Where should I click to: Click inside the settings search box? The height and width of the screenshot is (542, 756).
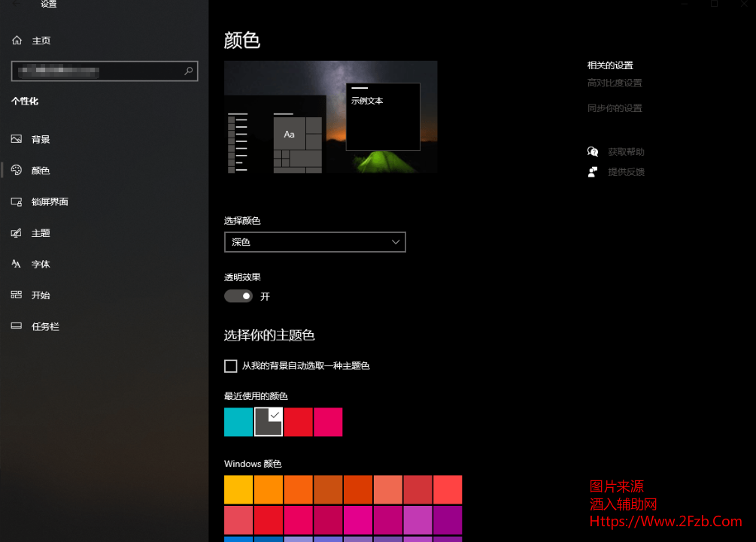[x=98, y=71]
